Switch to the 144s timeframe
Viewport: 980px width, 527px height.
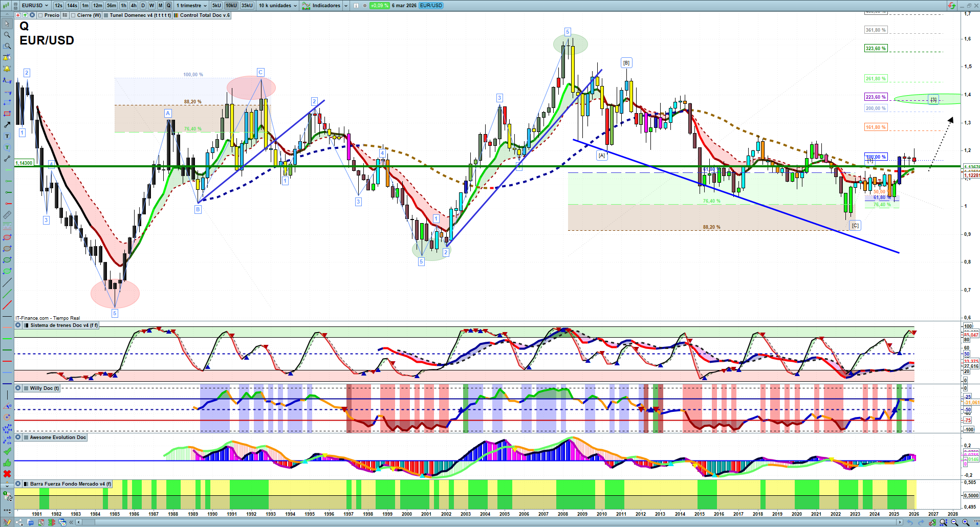coord(72,6)
